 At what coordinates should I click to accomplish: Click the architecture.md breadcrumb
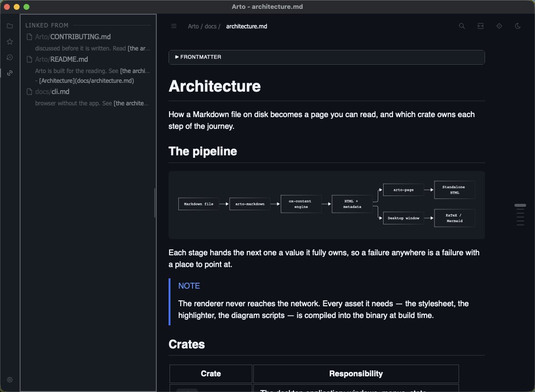[247, 26]
